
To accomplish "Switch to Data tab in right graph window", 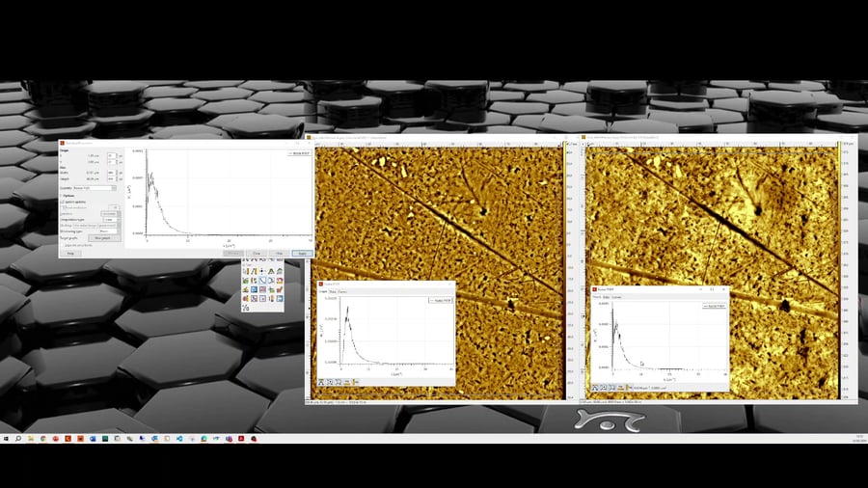I will 607,297.
